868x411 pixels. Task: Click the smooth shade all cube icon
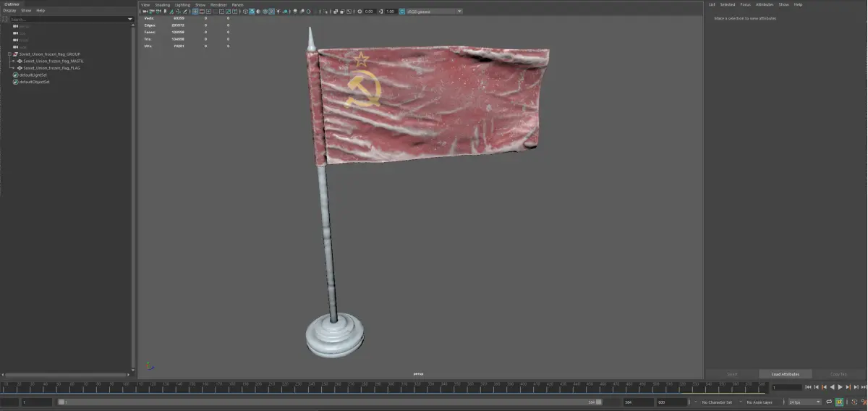point(252,12)
